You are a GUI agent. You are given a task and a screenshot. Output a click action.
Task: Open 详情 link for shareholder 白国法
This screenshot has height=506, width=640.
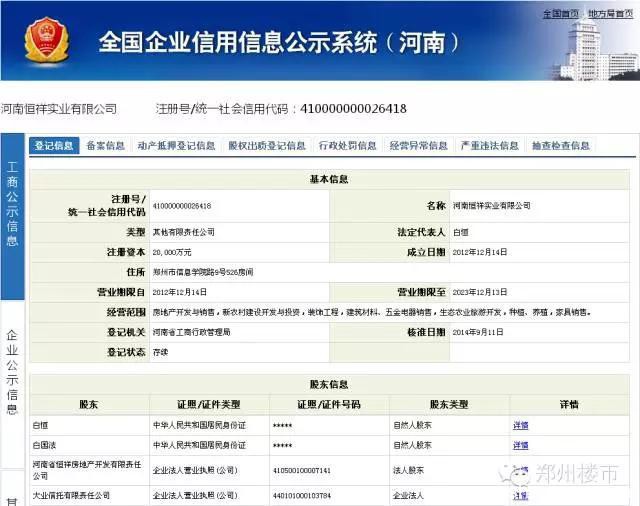click(520, 445)
